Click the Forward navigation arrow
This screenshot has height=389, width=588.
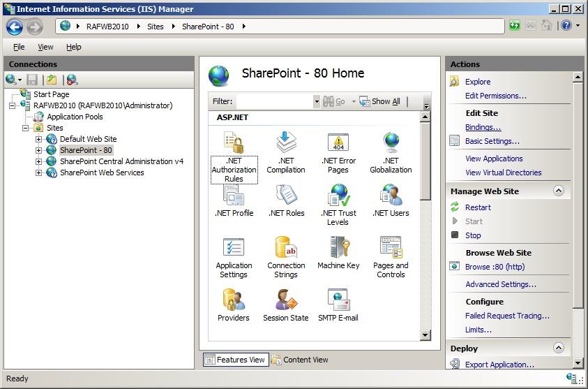click(34, 27)
